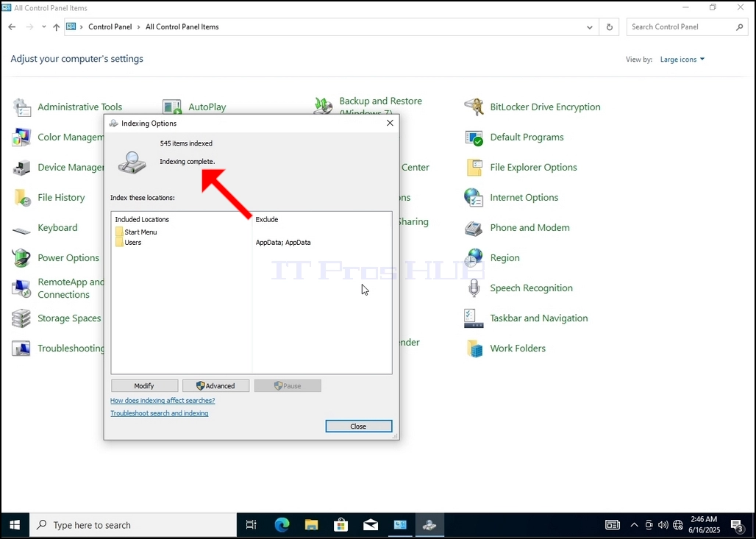The height and width of the screenshot is (539, 756).
Task: Open Power Options icon
Action: tap(22, 258)
